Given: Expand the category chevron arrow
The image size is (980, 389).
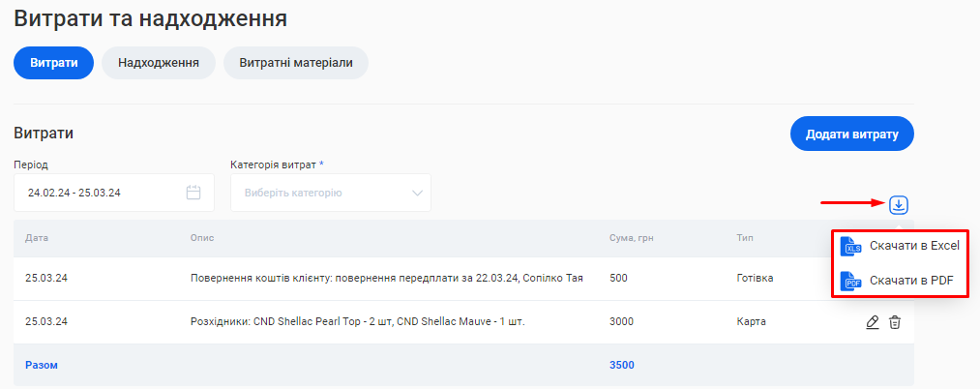Looking at the screenshot, I should 418,193.
